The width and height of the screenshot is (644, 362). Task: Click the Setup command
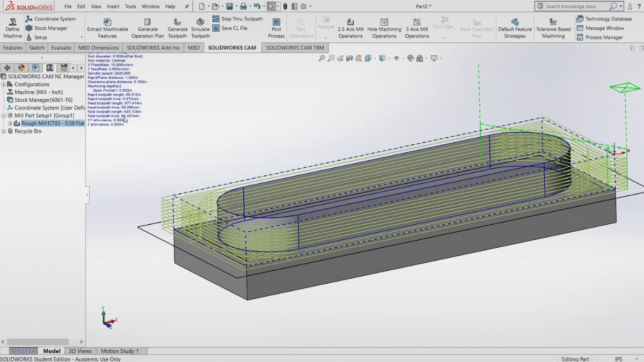click(36, 37)
